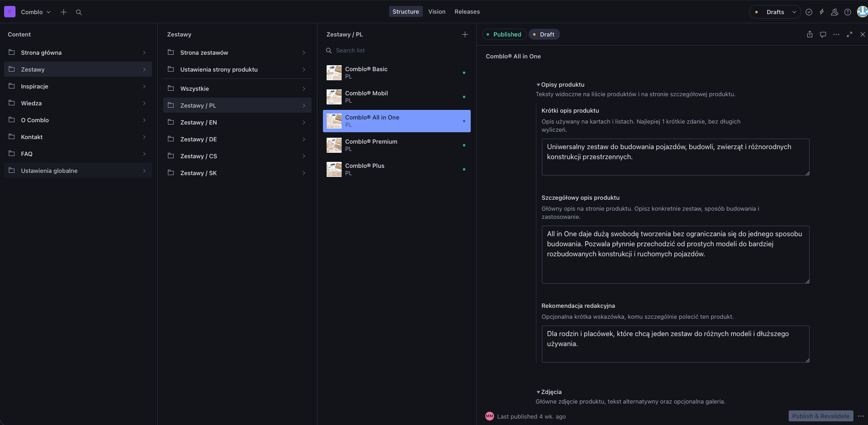This screenshot has width=868, height=425.
Task: Open Comblo® Mobil document
Action: [397, 97]
